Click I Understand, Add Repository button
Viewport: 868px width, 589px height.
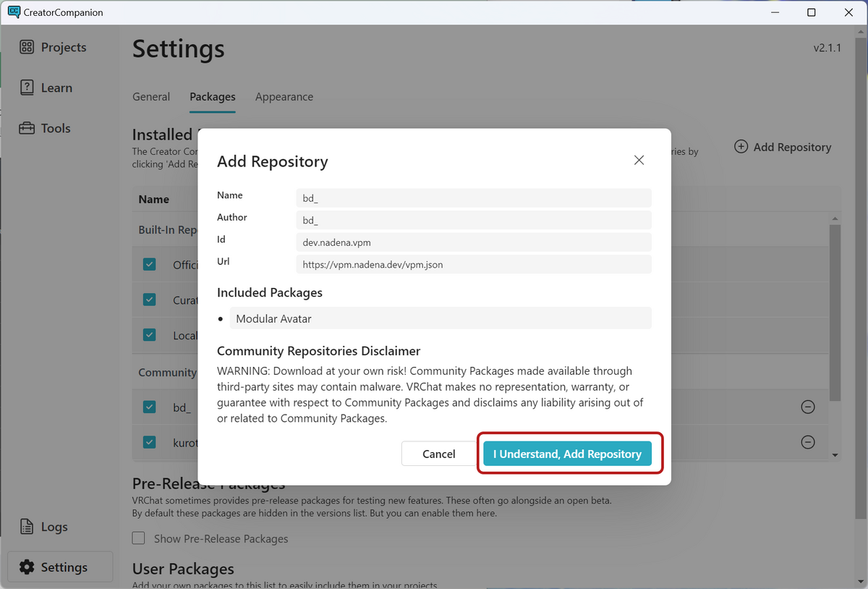tap(567, 454)
